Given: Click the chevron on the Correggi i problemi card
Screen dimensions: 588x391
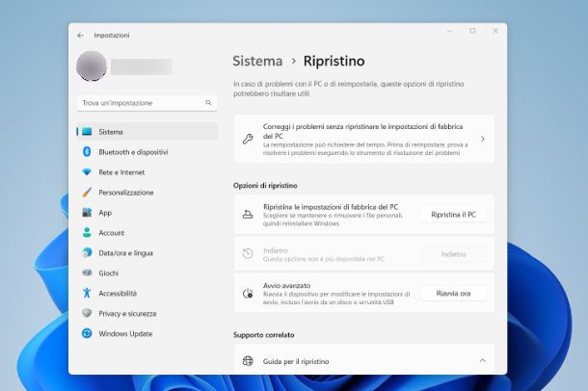Looking at the screenshot, I should [x=483, y=139].
